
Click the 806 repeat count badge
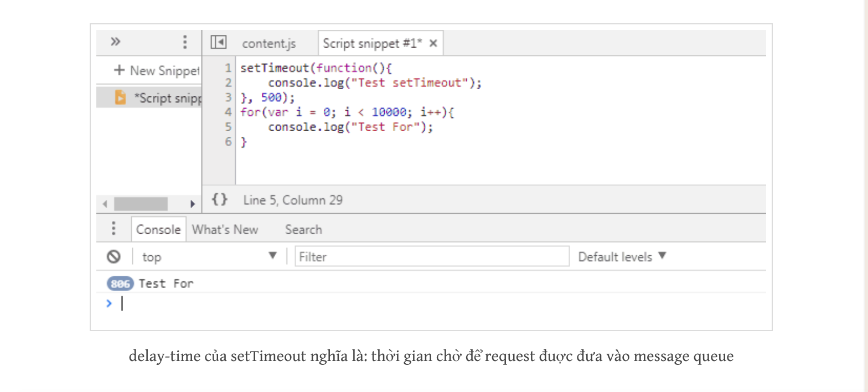coord(120,284)
